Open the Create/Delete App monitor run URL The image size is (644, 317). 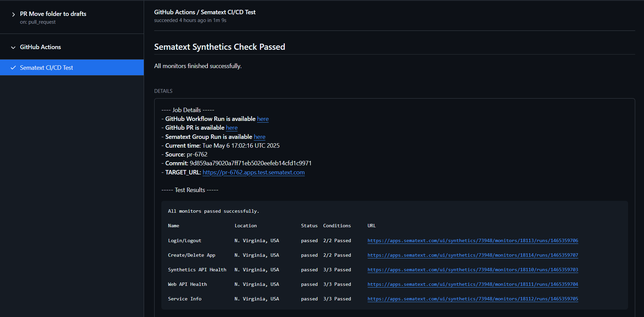pyautogui.click(x=473, y=255)
